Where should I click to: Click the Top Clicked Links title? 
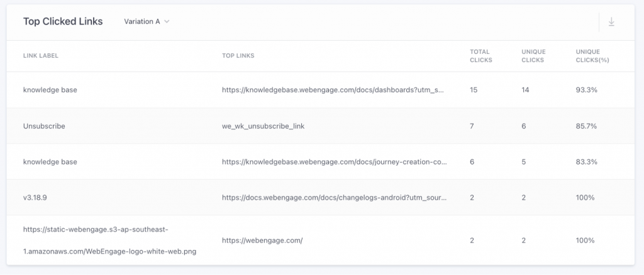point(63,21)
